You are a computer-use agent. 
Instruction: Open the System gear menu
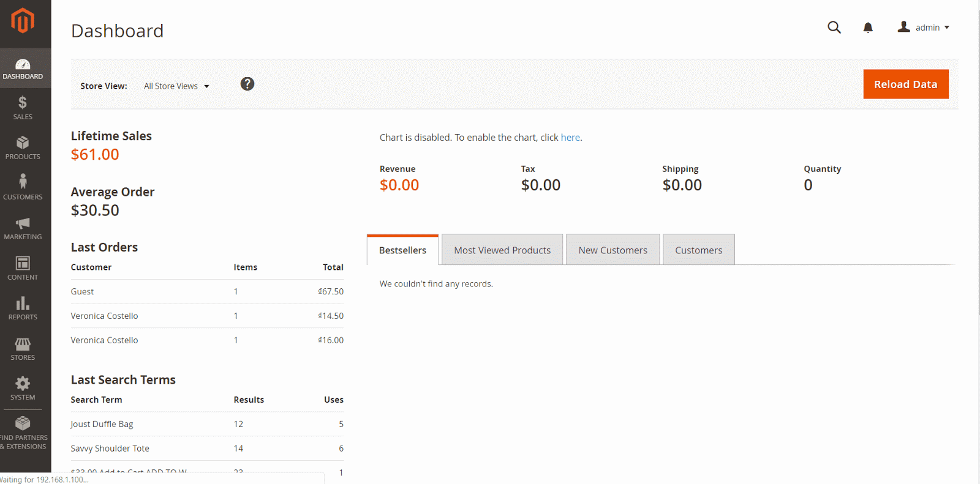[x=23, y=389]
